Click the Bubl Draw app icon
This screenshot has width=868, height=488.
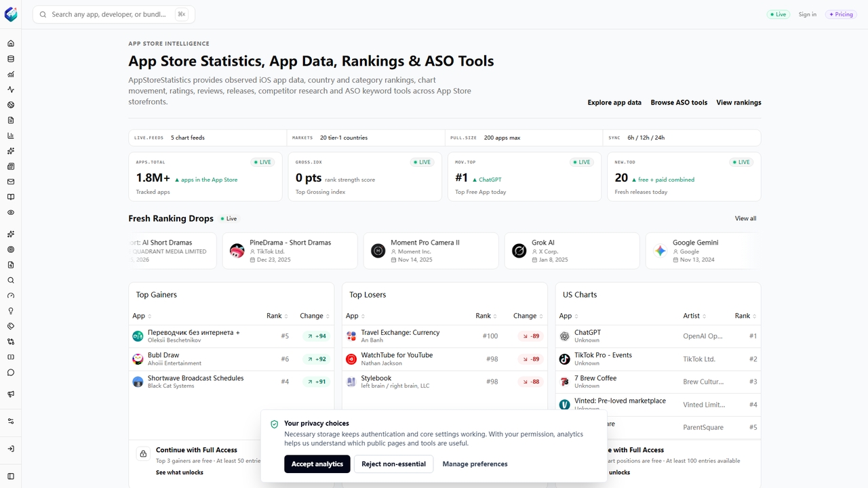tap(138, 359)
